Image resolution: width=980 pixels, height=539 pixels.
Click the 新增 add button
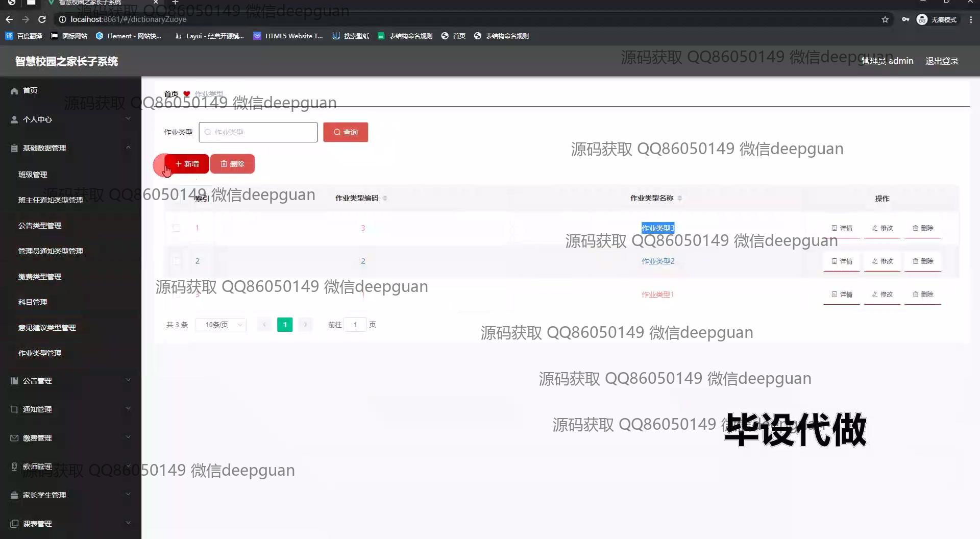pos(187,164)
